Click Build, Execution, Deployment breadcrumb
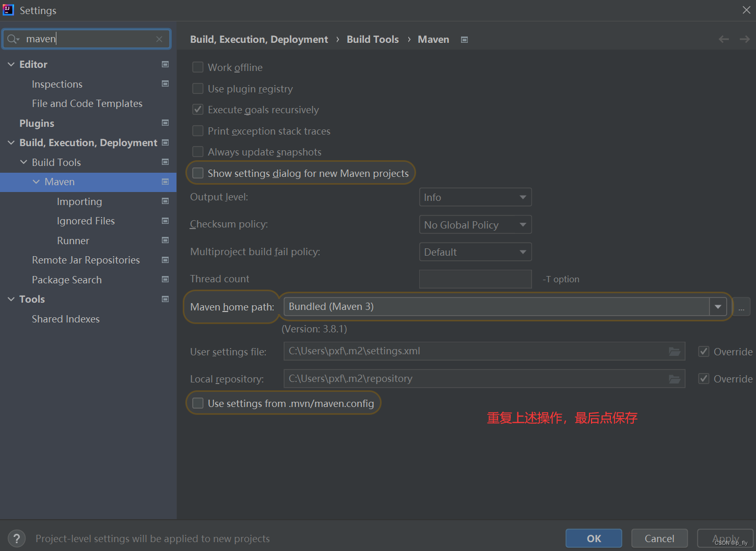 click(x=259, y=40)
